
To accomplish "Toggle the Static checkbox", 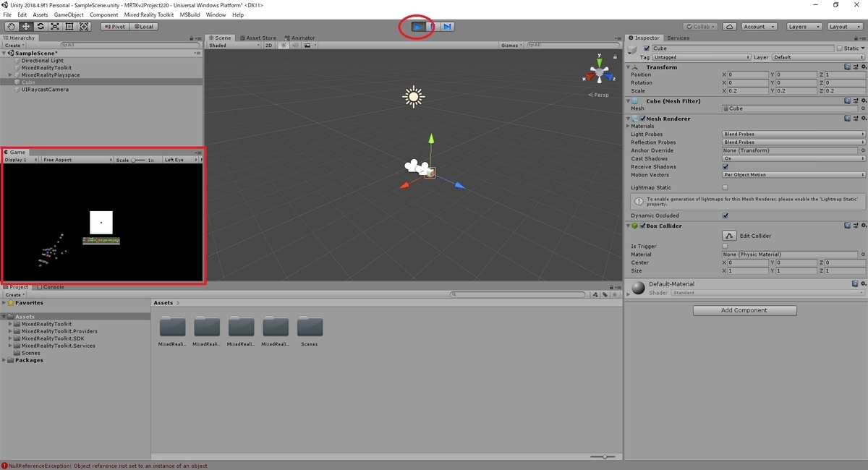I will coord(839,48).
